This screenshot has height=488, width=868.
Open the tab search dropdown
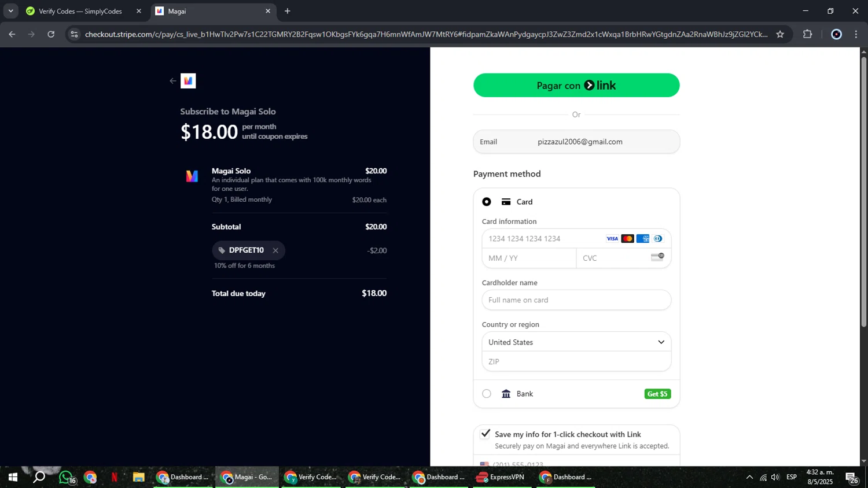10,11
